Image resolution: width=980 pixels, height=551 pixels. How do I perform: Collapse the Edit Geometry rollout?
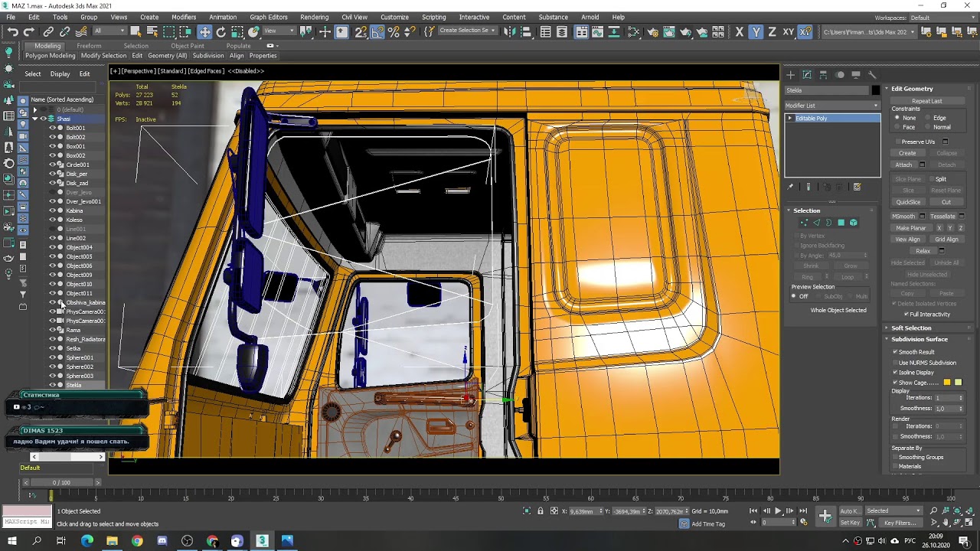pyautogui.click(x=912, y=89)
